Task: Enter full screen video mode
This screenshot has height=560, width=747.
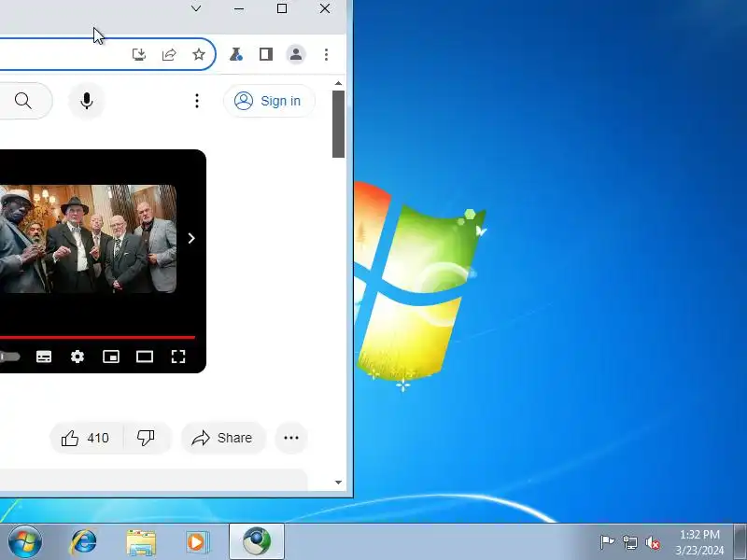Action: coord(178,357)
